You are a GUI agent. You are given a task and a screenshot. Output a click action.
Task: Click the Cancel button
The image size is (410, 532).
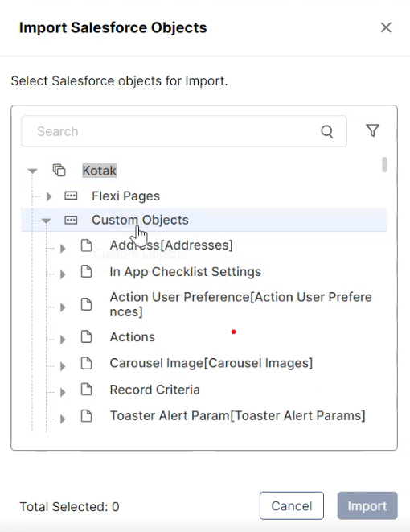[x=292, y=505]
